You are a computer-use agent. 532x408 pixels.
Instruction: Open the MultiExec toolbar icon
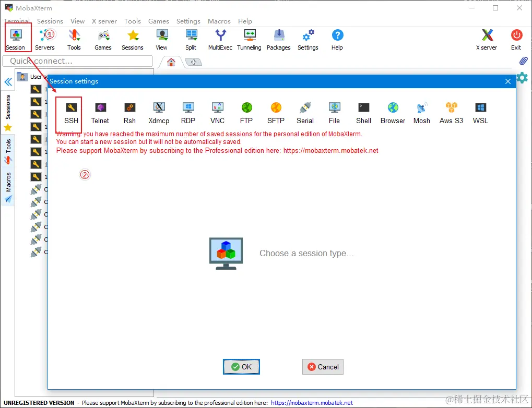(220, 40)
